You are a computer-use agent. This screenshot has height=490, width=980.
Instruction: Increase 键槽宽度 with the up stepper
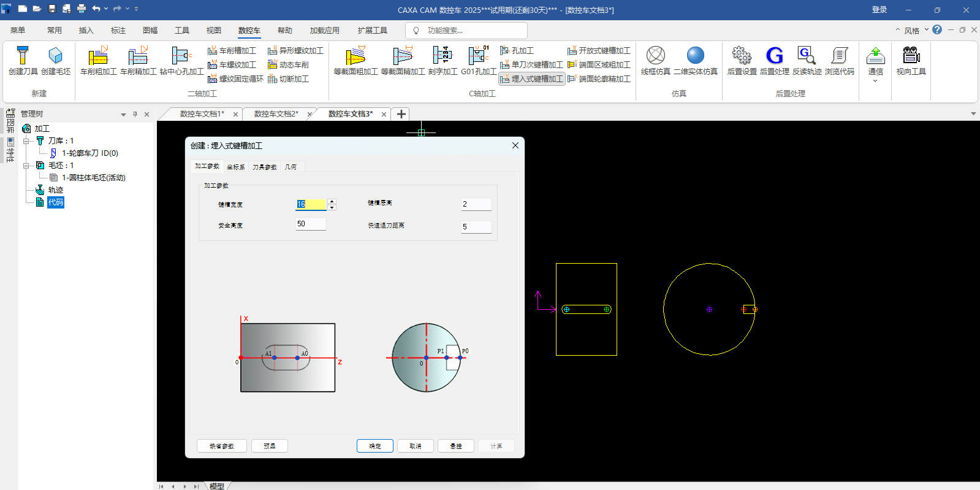click(332, 201)
